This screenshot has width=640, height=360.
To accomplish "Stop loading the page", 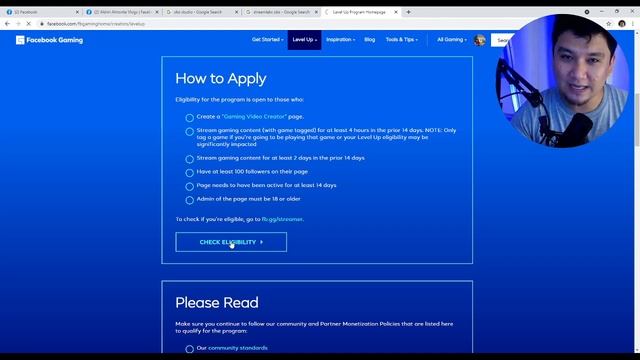I will (x=29, y=24).
